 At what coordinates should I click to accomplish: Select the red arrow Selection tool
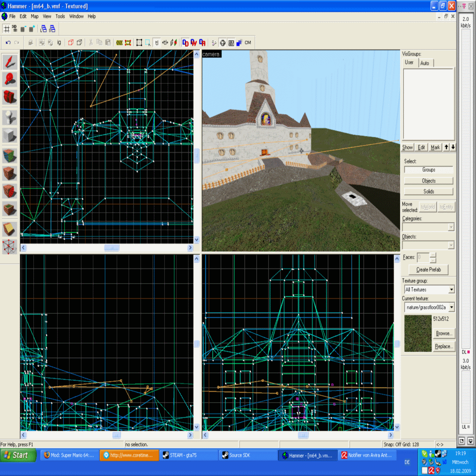(10, 62)
